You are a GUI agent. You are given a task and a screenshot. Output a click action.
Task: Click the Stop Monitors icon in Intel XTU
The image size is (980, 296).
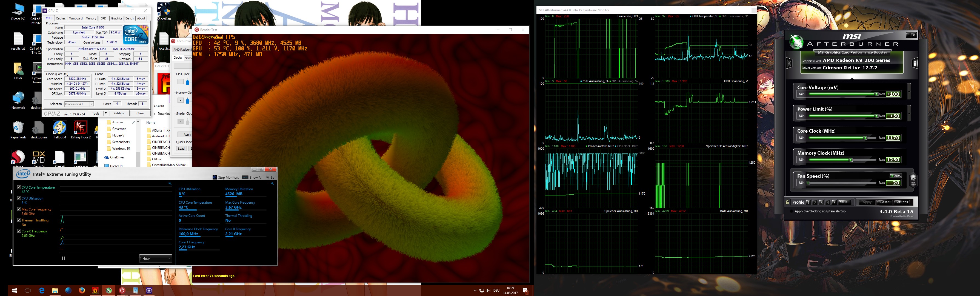[x=215, y=177]
